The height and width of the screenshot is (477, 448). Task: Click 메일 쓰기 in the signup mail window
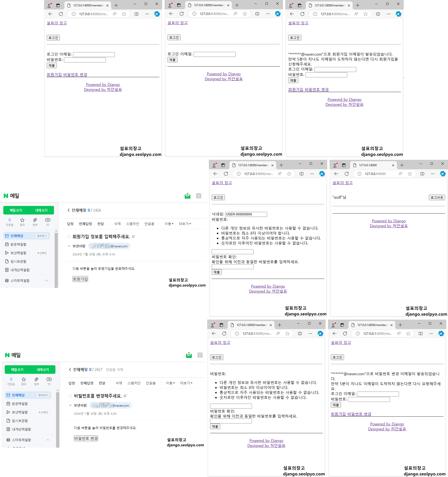(x=16, y=210)
